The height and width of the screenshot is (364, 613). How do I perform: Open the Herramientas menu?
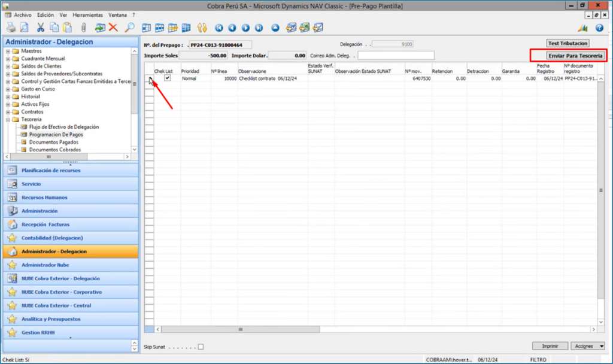87,15
